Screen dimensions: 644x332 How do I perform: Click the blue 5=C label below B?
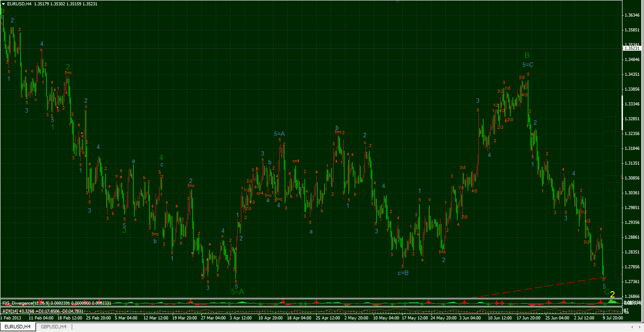527,65
